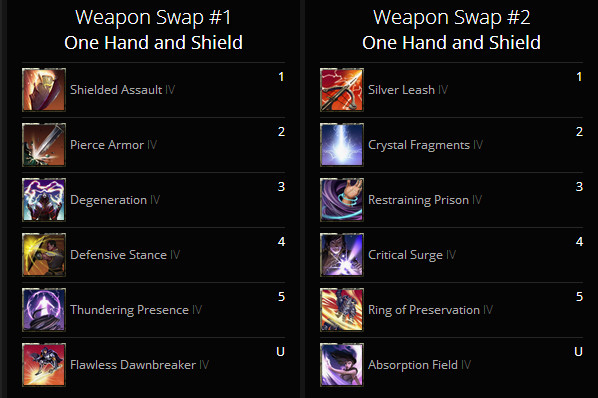The width and height of the screenshot is (598, 398).
Task: Click the Absorption Field ultimate icon
Action: point(342,365)
